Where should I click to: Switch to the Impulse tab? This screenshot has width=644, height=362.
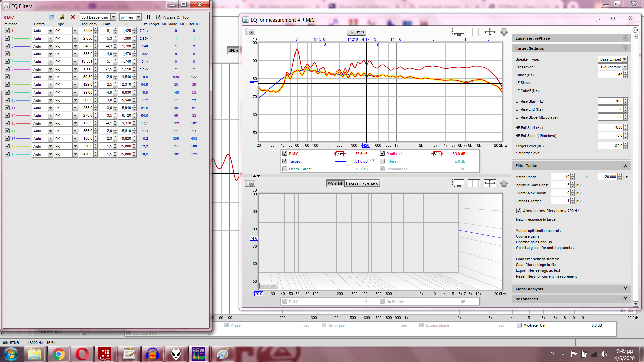click(x=352, y=183)
